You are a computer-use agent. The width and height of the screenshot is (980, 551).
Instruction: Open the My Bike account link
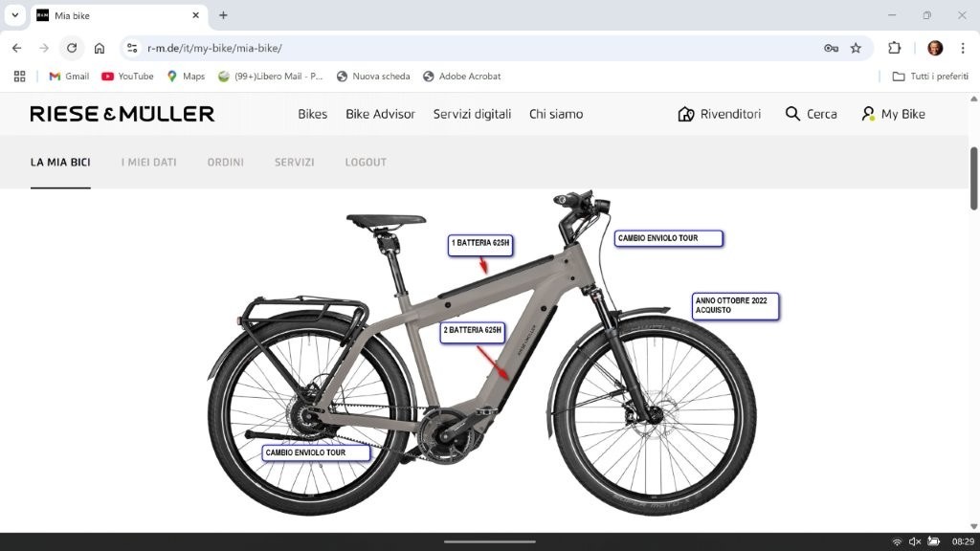click(x=893, y=114)
